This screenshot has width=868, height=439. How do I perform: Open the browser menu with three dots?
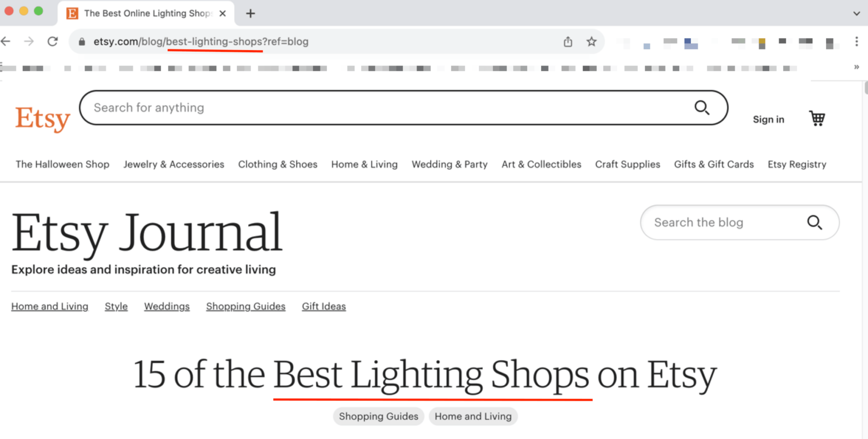pyautogui.click(x=857, y=41)
